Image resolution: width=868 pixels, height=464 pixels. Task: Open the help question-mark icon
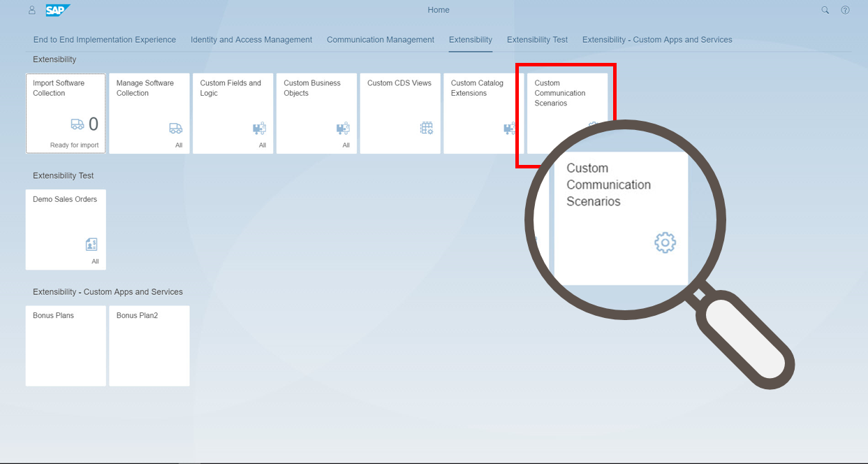coord(845,10)
